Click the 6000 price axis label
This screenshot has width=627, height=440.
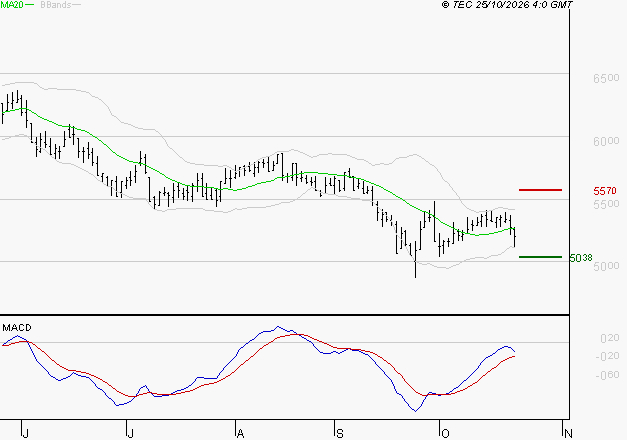[606, 141]
